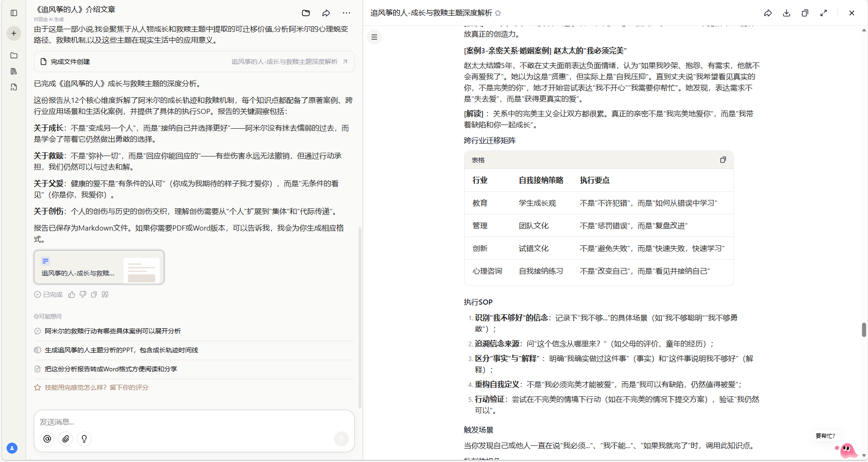Image resolution: width=868 pixels, height=462 pixels.
Task: Like the response with thumbs up
Action: point(72,294)
